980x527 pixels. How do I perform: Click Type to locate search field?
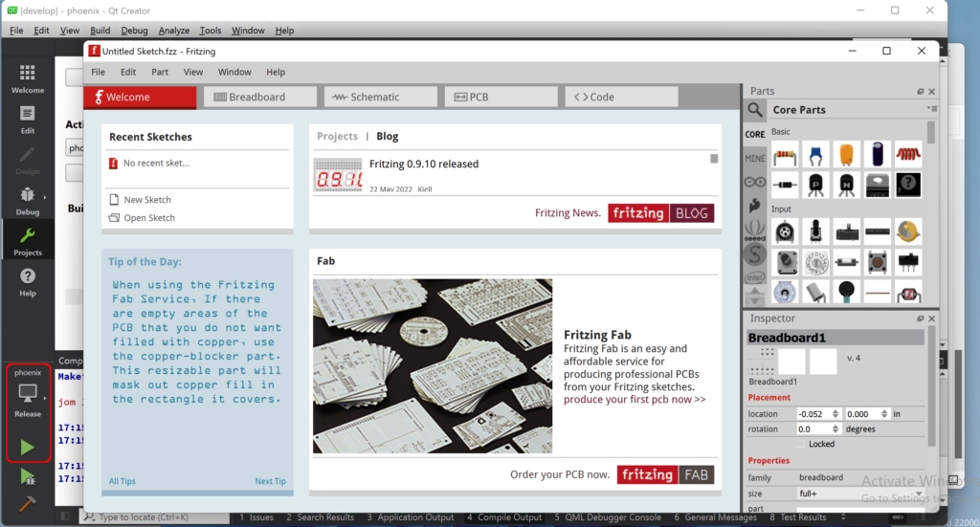[154, 517]
